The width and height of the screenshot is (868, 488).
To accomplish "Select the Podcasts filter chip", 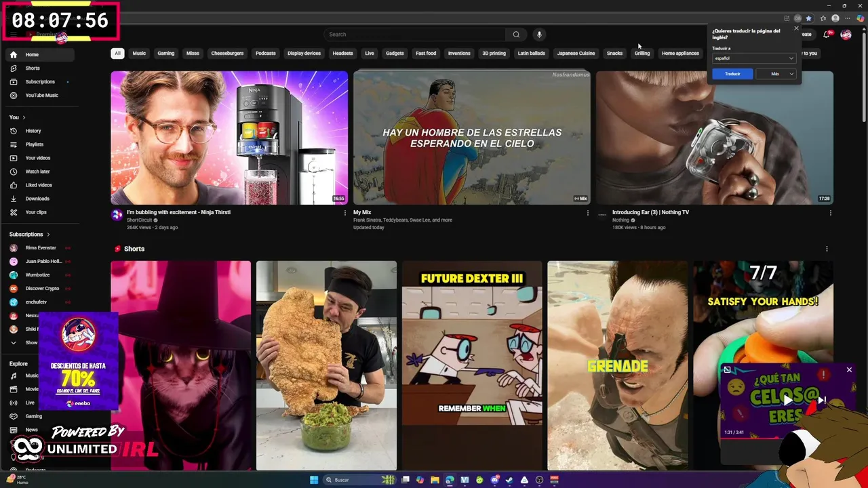I will [266, 54].
